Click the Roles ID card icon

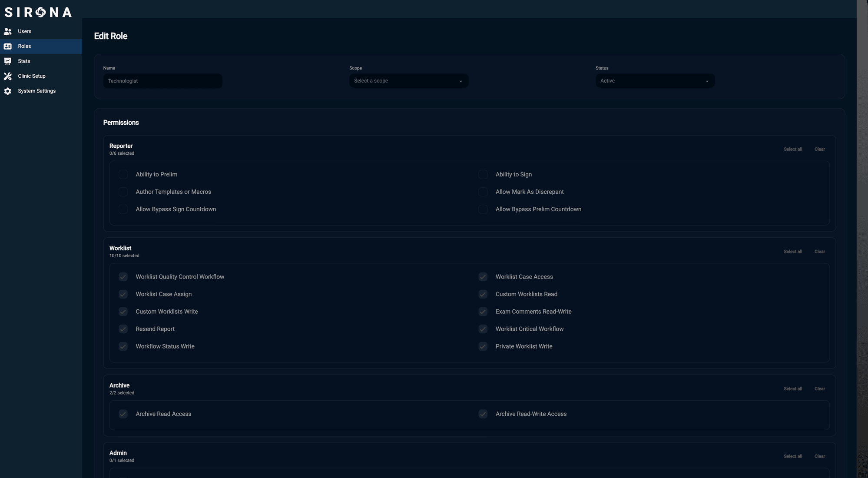pyautogui.click(x=8, y=46)
